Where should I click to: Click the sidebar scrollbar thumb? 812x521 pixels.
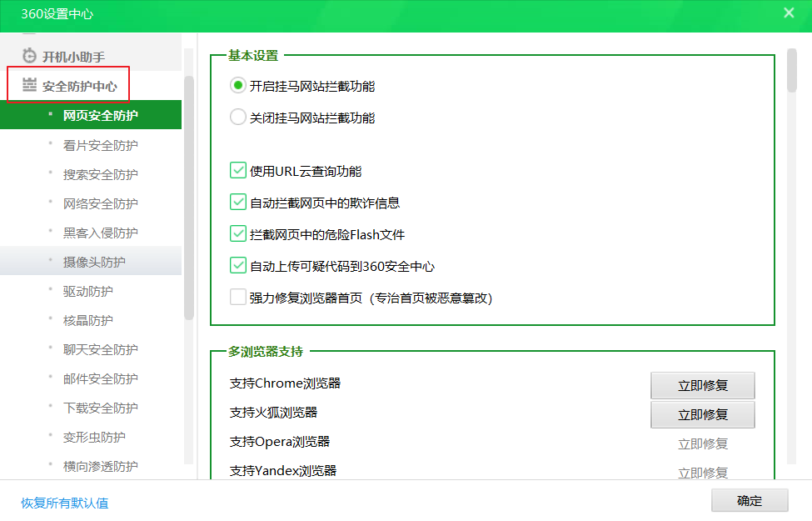189,198
